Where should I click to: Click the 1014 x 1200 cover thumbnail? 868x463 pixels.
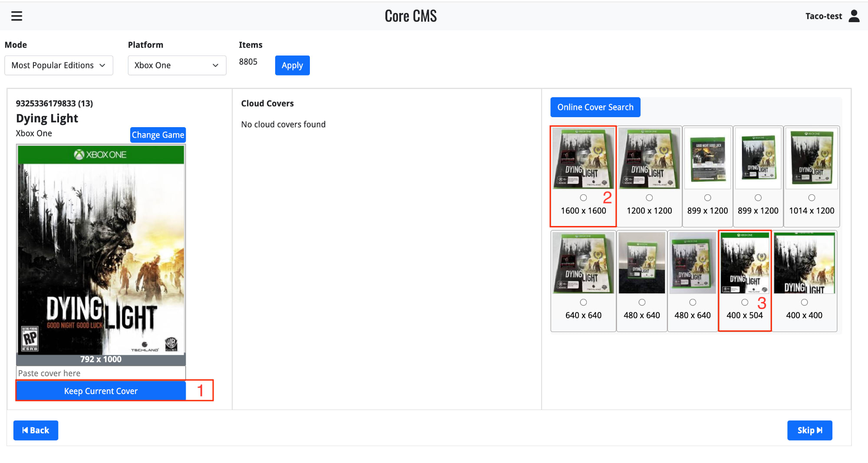point(812,158)
